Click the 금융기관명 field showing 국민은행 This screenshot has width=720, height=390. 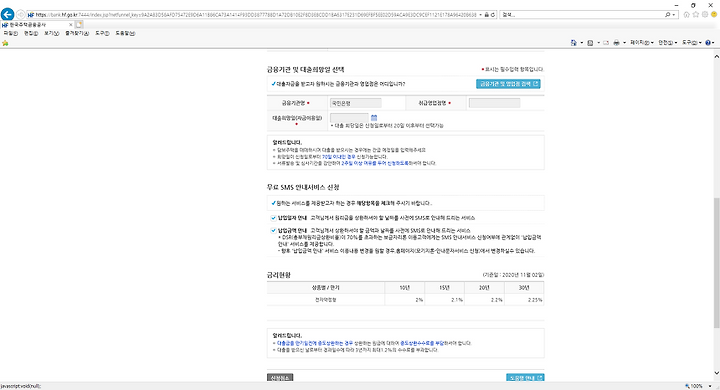[x=356, y=103]
